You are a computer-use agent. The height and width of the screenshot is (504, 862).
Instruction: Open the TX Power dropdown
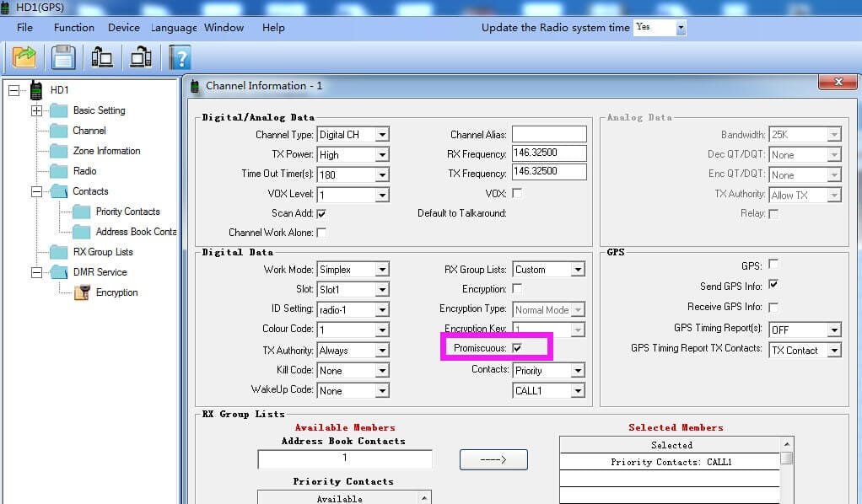point(382,155)
